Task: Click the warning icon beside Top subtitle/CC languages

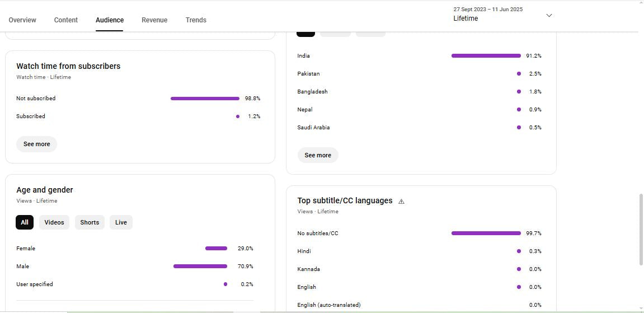Action: pyautogui.click(x=401, y=202)
